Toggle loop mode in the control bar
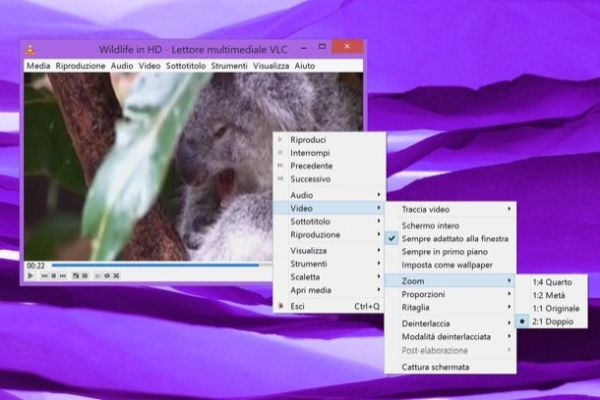This screenshot has height=400, width=600. click(107, 276)
